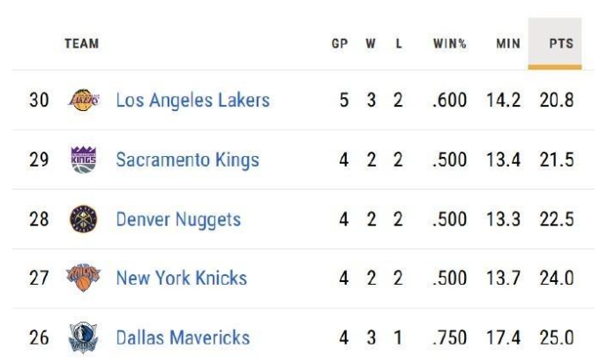Open the Dallas Mavericks team link
This screenshot has height=364, width=600.
point(183,338)
